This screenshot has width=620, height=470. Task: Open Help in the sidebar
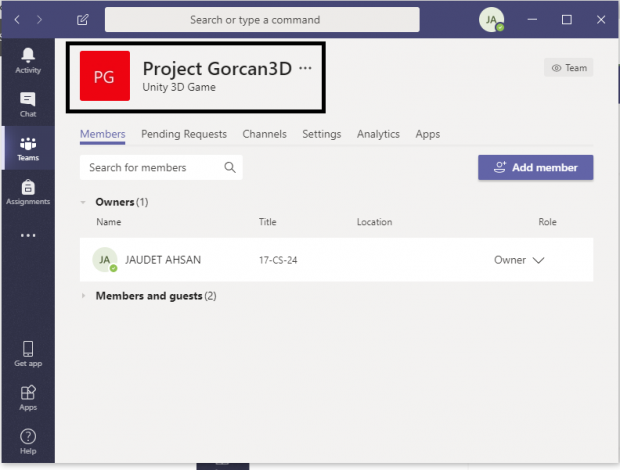28,442
